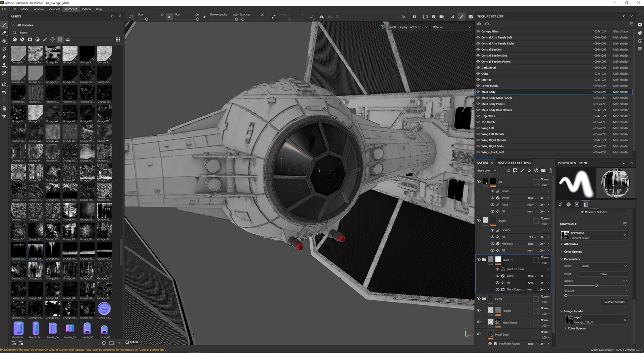Viewport: 644px width, 353px height.
Task: Open the Python menu
Action: 87,9
